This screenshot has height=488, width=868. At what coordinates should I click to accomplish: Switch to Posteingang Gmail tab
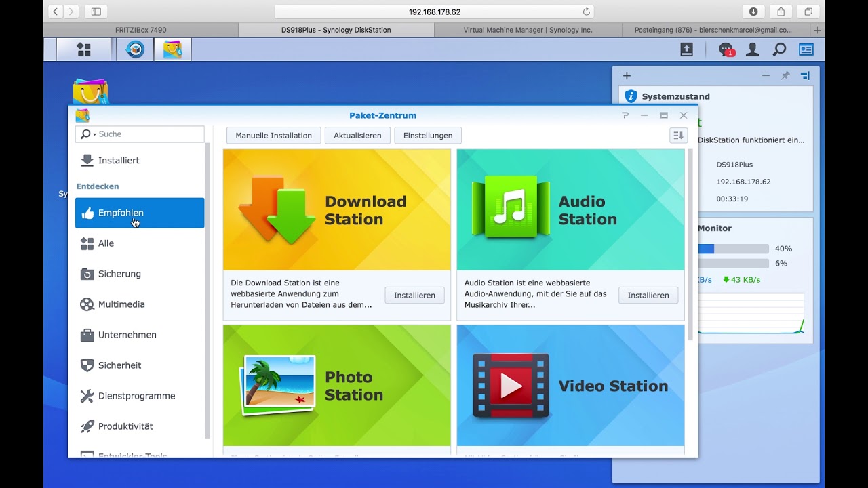pyautogui.click(x=716, y=30)
